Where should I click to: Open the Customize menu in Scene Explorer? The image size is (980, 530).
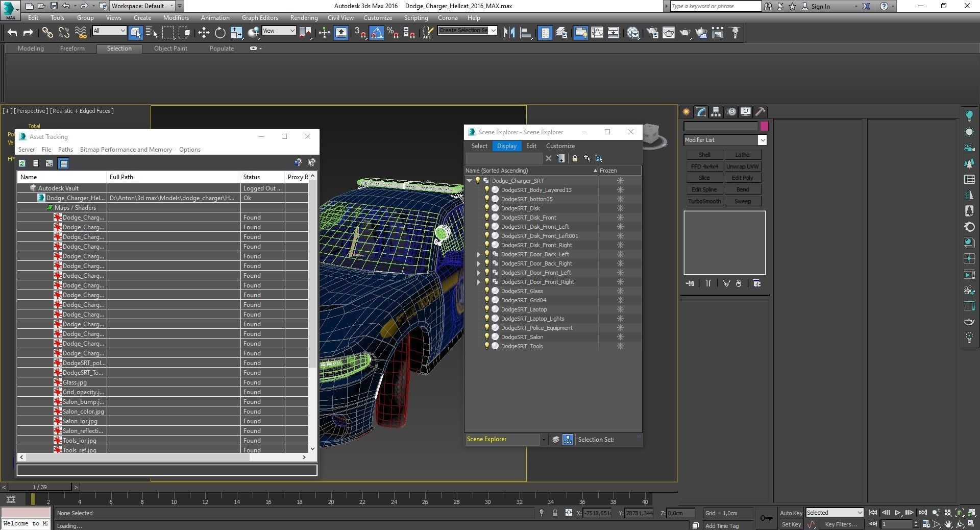(x=560, y=146)
